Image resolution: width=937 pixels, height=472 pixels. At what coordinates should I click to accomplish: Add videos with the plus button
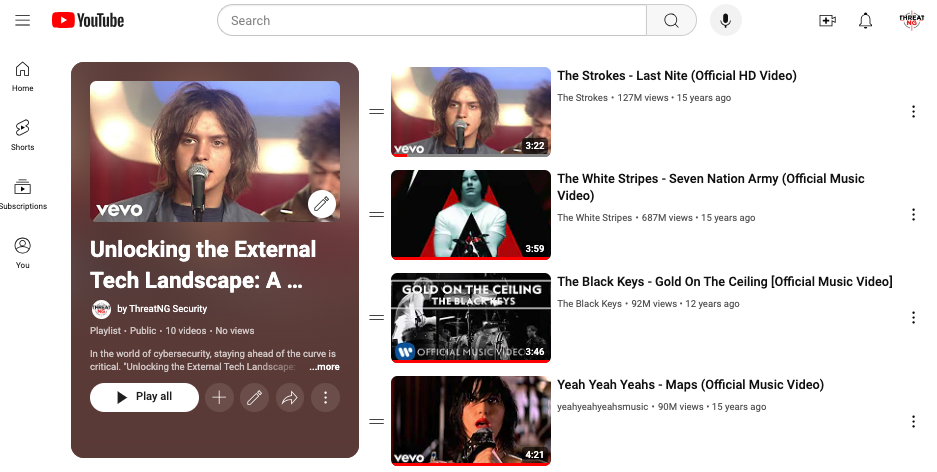point(219,397)
